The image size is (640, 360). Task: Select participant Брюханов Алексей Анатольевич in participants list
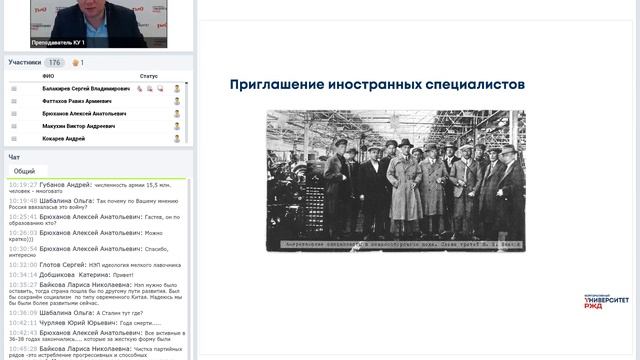point(84,114)
